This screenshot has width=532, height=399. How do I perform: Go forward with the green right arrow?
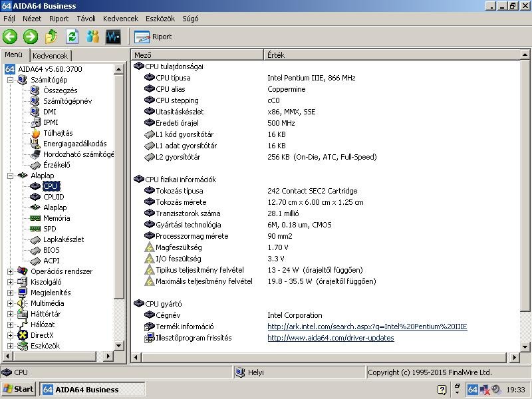pos(31,37)
